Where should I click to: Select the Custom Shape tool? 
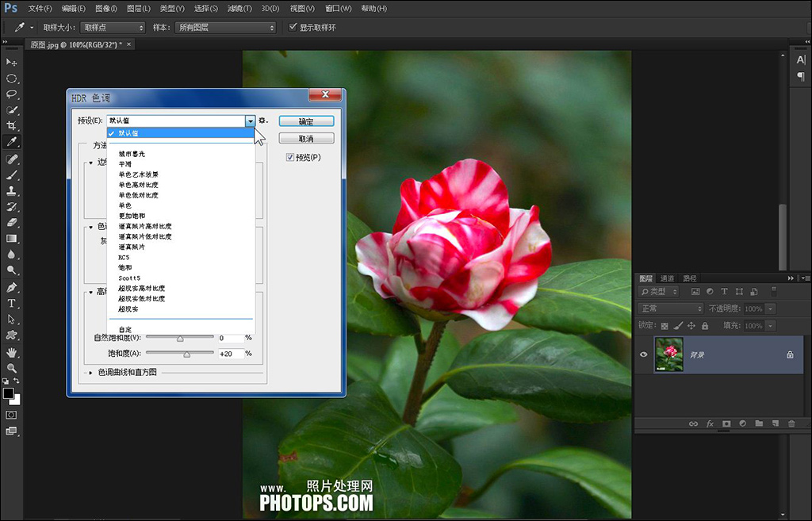(11, 335)
